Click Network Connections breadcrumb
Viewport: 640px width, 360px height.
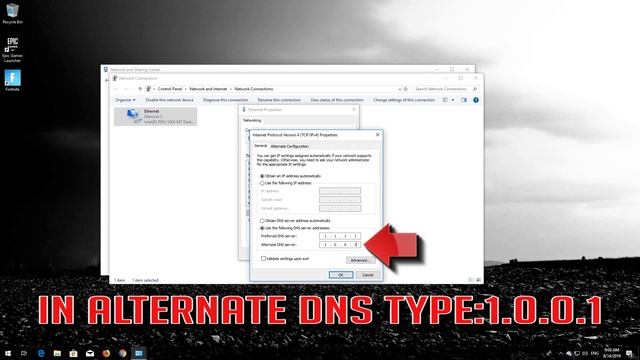pos(254,89)
